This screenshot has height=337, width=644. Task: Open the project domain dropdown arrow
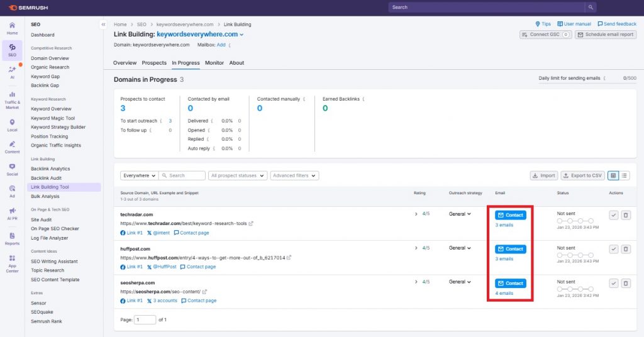(x=242, y=35)
